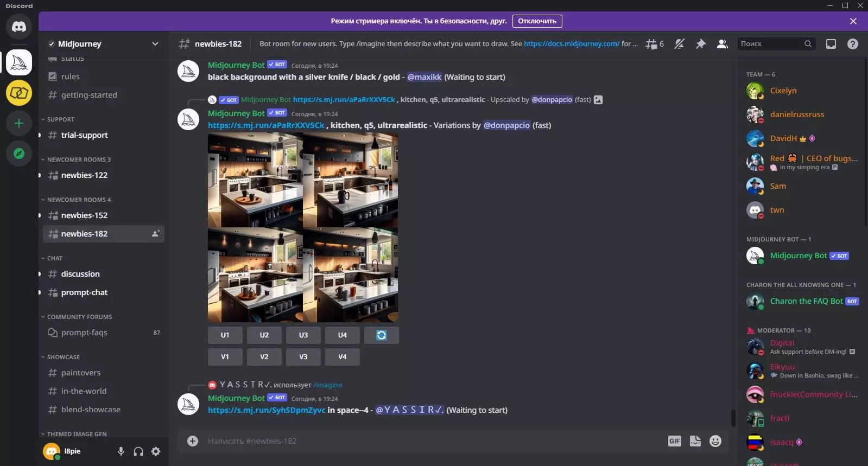Open the yellow server icon in sidebar
This screenshot has width=868, height=466.
tap(19, 93)
